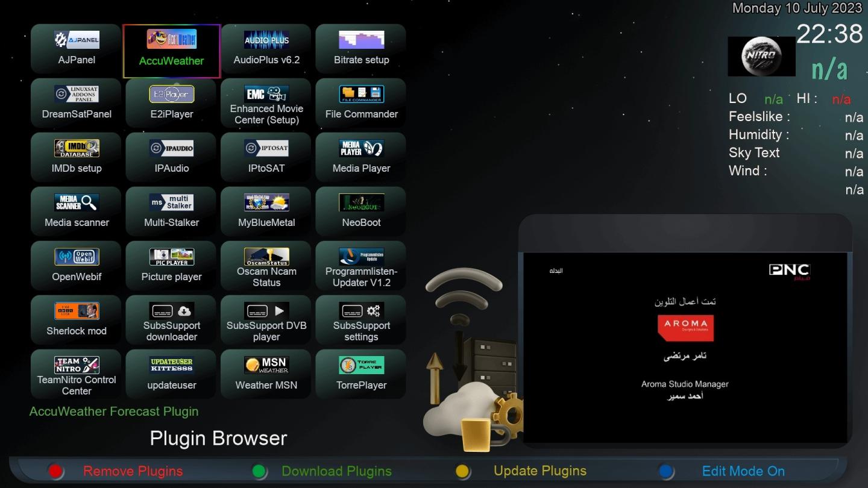Open the Multi-Stalker plugin
Viewport: 868px width, 488px height.
172,211
